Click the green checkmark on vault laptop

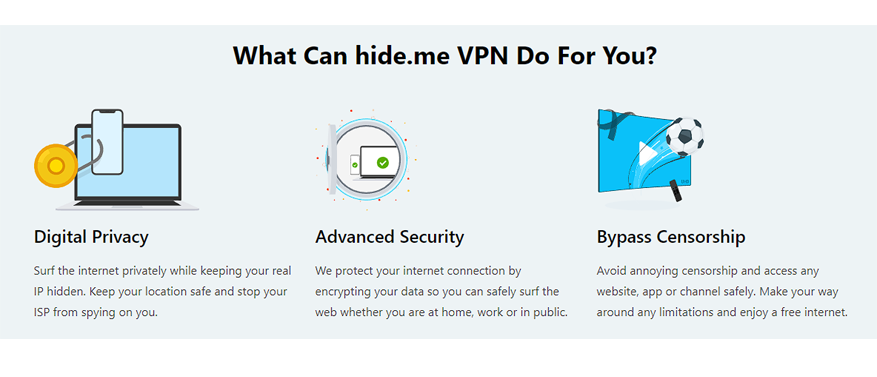click(x=383, y=163)
